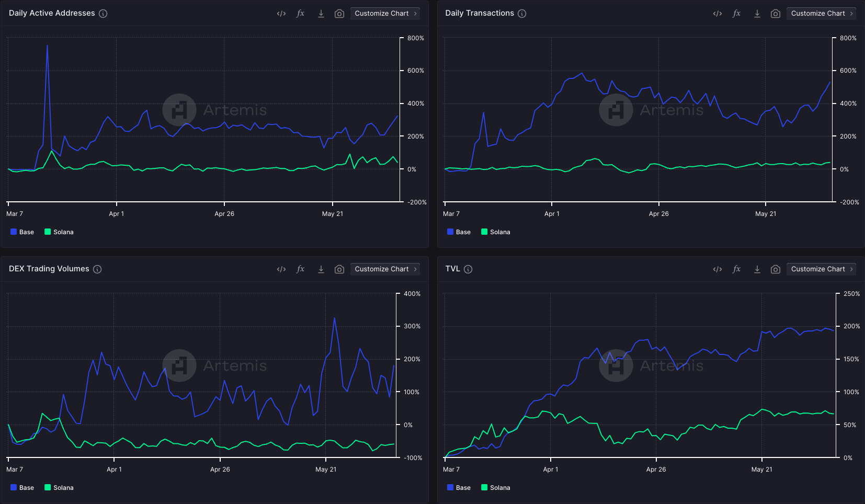Screen dimensions: 865x504
Task: Open formula fx icon on Daily Transactions chart
Action: (x=736, y=14)
